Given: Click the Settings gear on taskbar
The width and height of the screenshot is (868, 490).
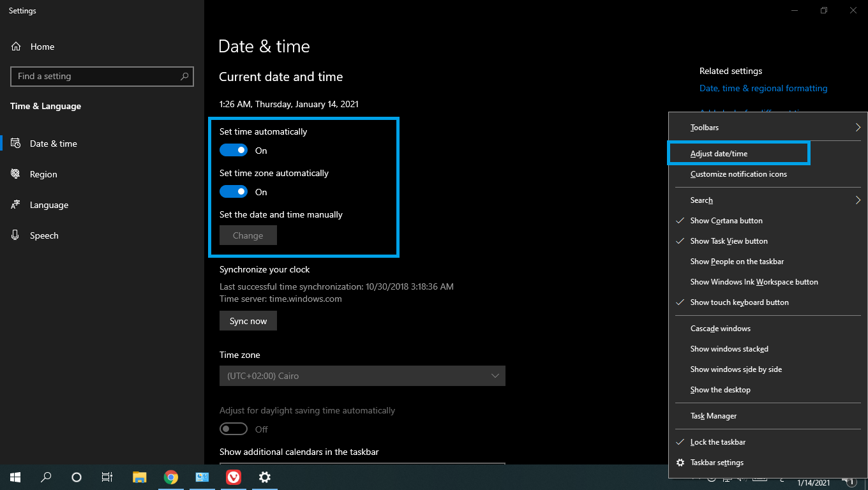Looking at the screenshot, I should (265, 477).
